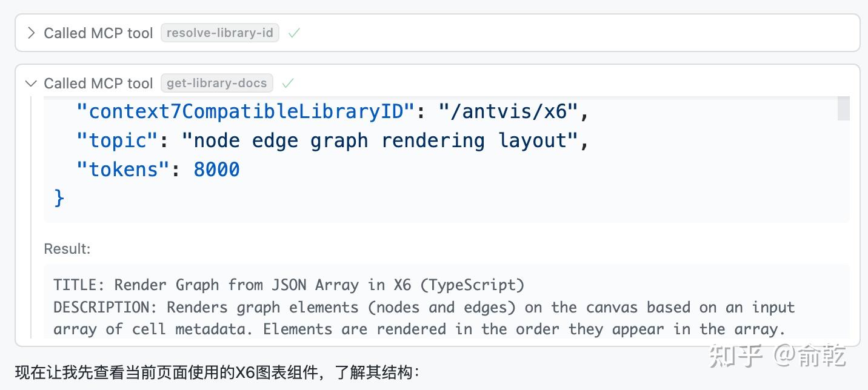Expand the resolve-library-id tool call chevron

coord(31,33)
